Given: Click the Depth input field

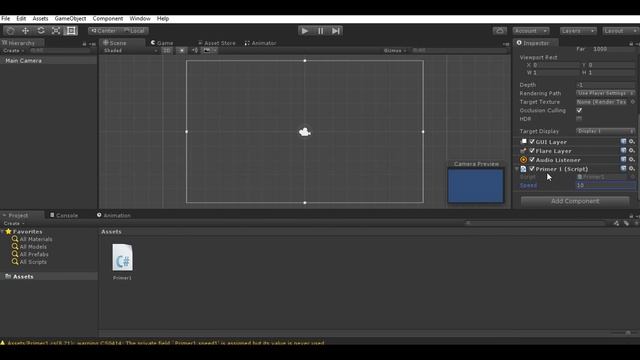Looking at the screenshot, I should [605, 85].
